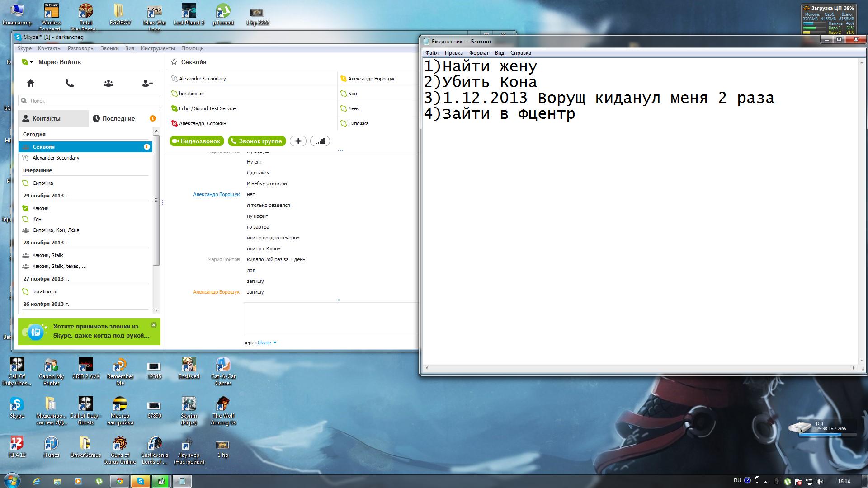Open Alexander Secondary in recent list
Image resolution: width=868 pixels, height=488 pixels.
click(85, 158)
